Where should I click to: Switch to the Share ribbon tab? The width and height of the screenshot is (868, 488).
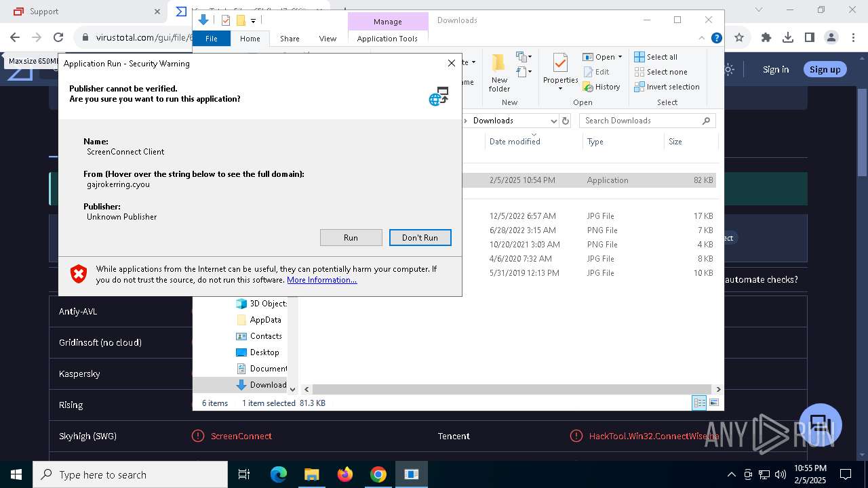click(x=290, y=39)
